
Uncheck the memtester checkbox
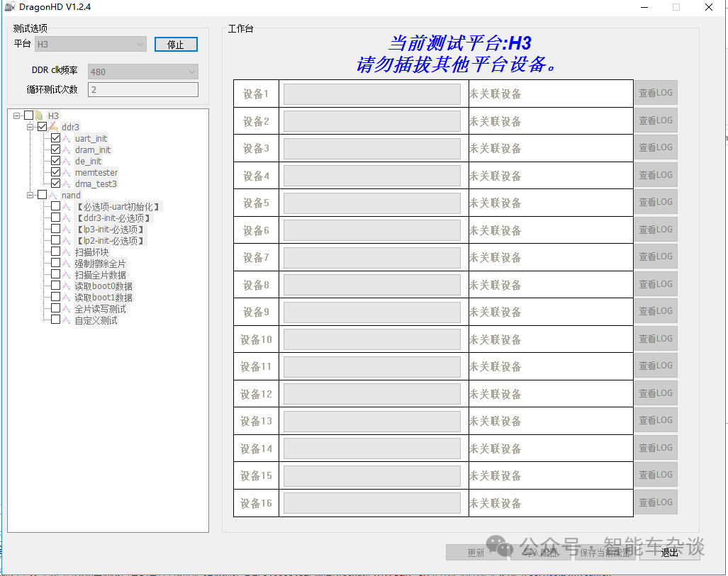click(56, 172)
